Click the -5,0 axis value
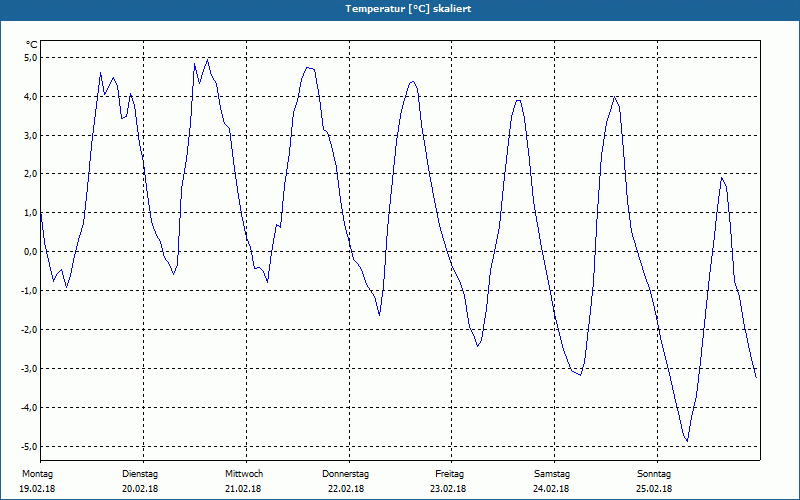The width and height of the screenshot is (800, 500). [29, 446]
